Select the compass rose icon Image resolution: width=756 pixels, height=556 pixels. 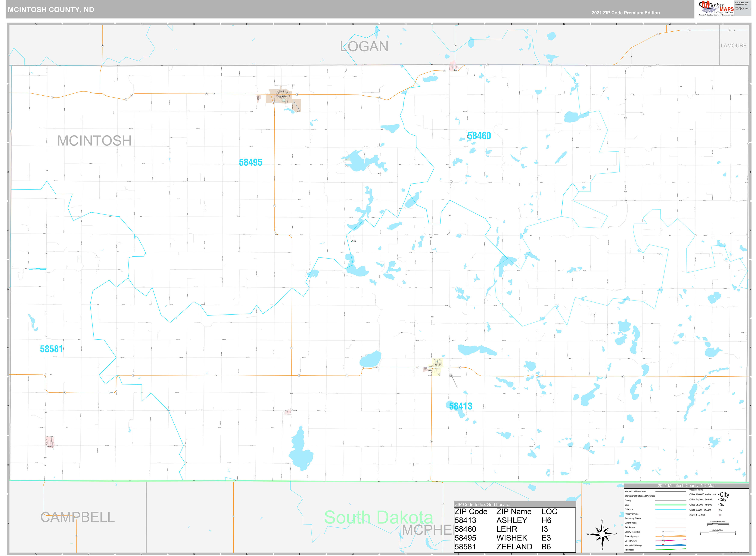[602, 534]
